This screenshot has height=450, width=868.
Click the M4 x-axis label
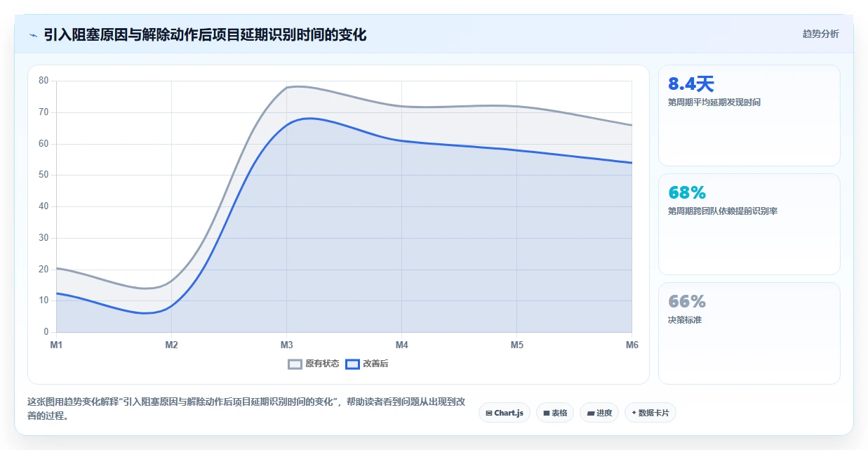pos(401,345)
